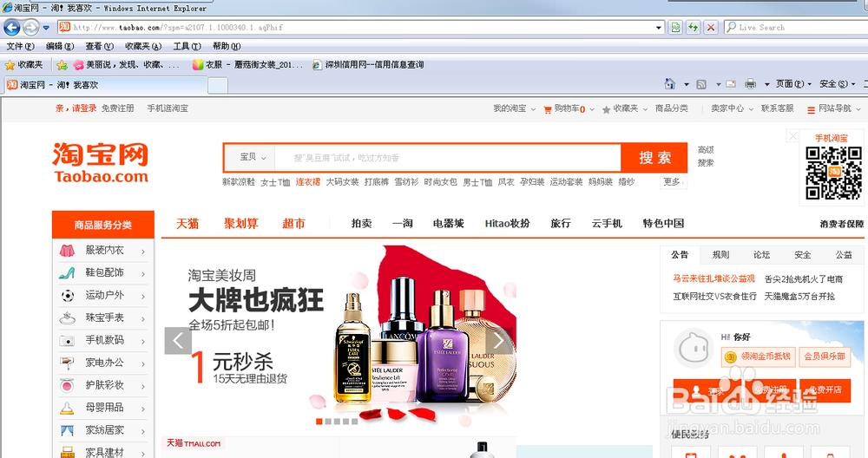Click the shopping cart icon
Viewport: 868px width, 458px height.
pos(548,109)
